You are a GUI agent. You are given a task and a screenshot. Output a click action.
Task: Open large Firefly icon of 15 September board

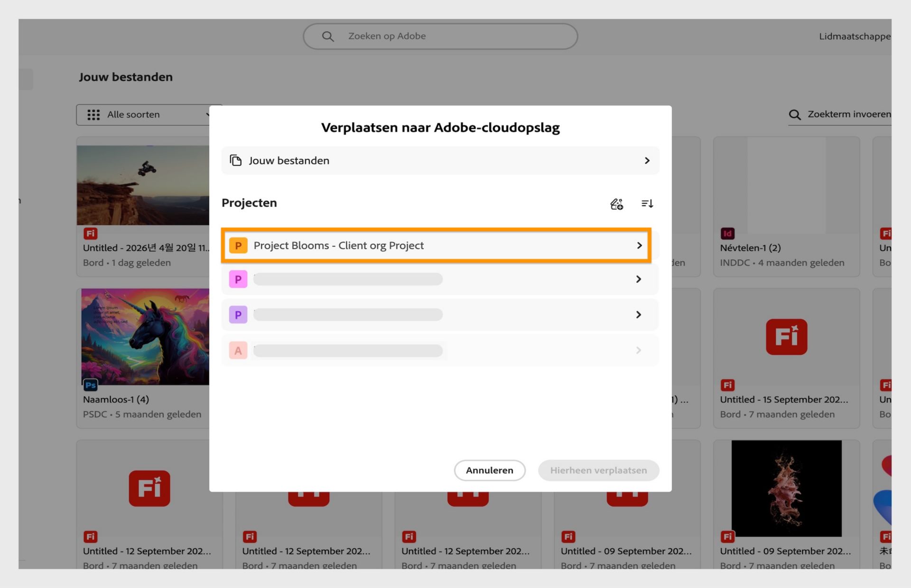(x=787, y=337)
